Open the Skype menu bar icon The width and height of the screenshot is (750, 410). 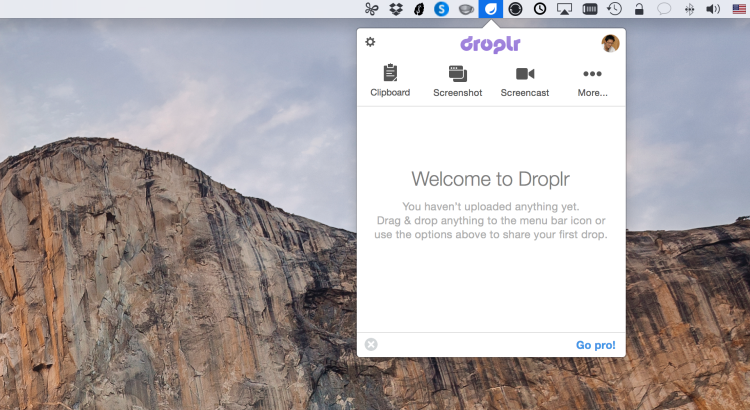click(x=441, y=9)
